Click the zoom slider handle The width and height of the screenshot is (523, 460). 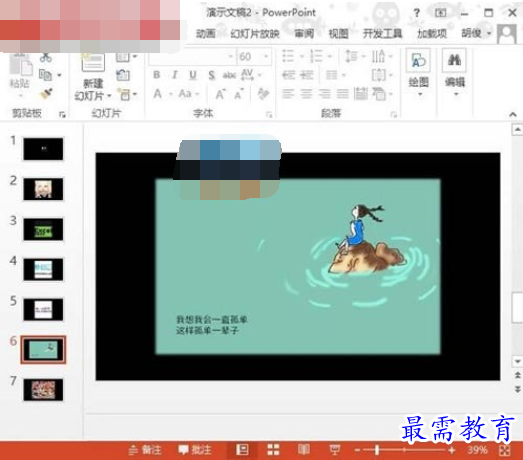[377, 450]
